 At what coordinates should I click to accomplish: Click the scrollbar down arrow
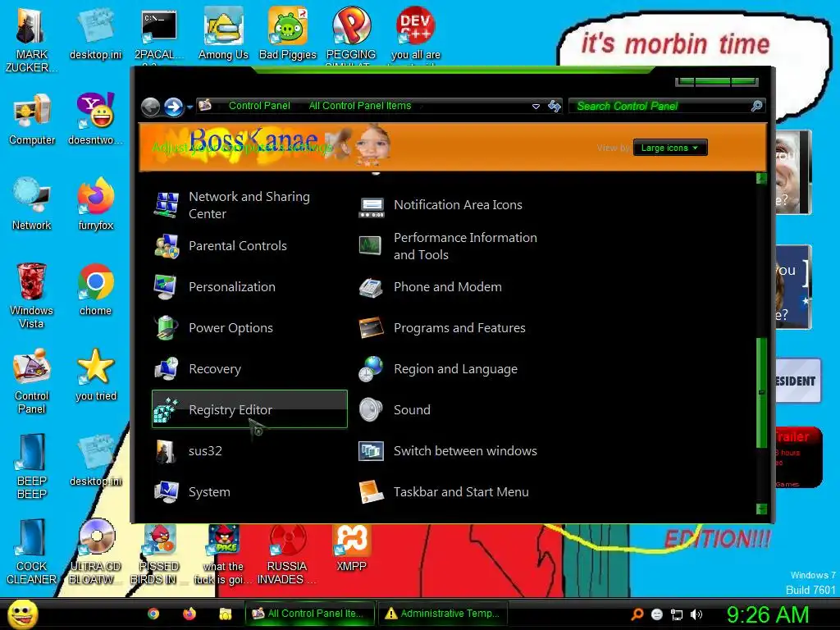(x=761, y=509)
